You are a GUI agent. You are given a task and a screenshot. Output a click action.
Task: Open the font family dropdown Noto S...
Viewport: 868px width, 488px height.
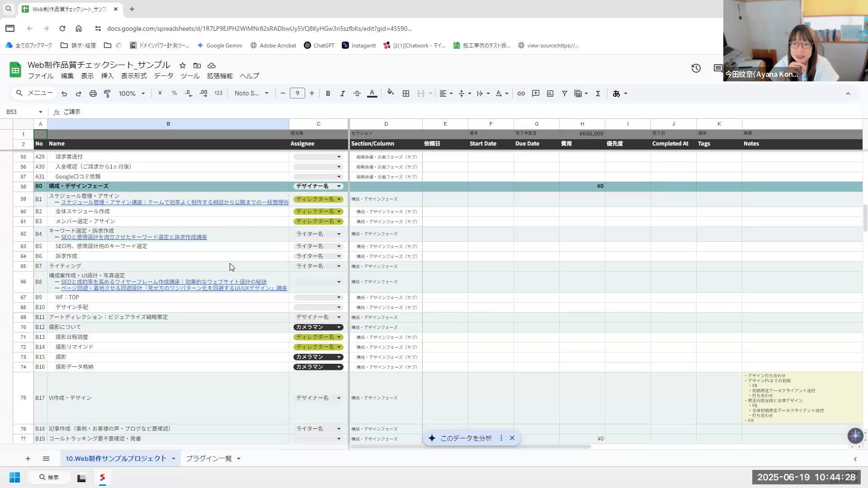click(x=251, y=93)
